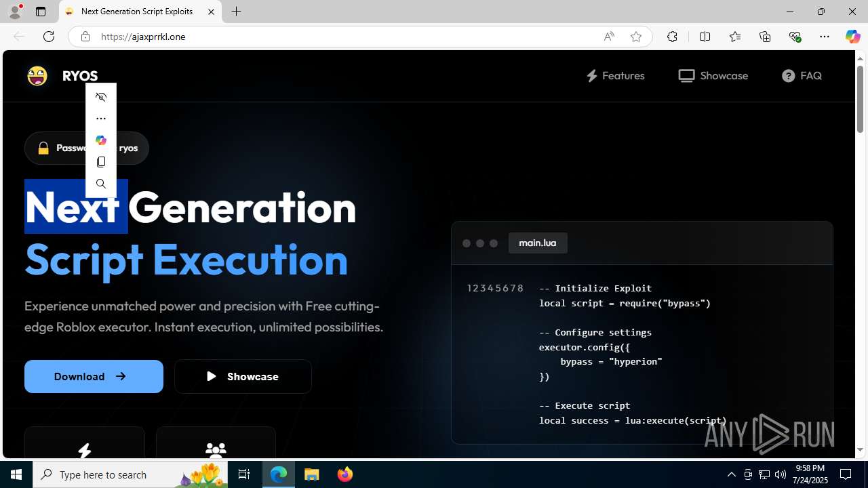Open Split screen view
868x488 pixels.
pyautogui.click(x=705, y=37)
